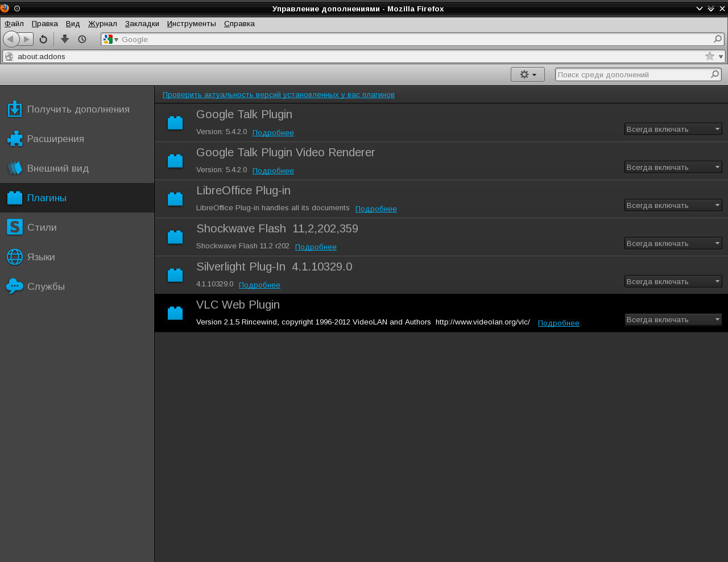The height and width of the screenshot is (562, 728).
Task: Open Подробнее link for VLC Web Plugin
Action: 559,323
